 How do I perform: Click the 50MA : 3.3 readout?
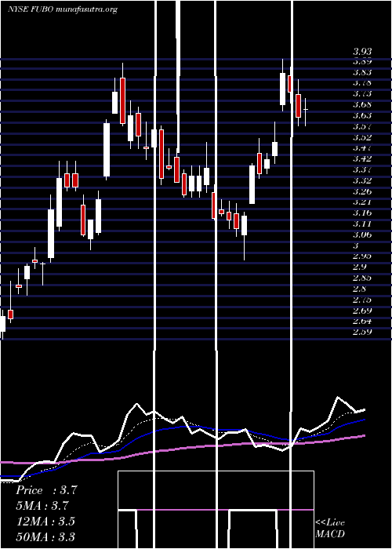coord(45,537)
